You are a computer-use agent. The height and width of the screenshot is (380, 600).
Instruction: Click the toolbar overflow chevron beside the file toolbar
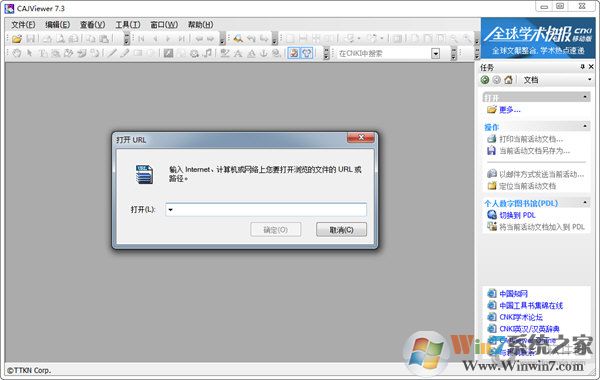coord(127,39)
